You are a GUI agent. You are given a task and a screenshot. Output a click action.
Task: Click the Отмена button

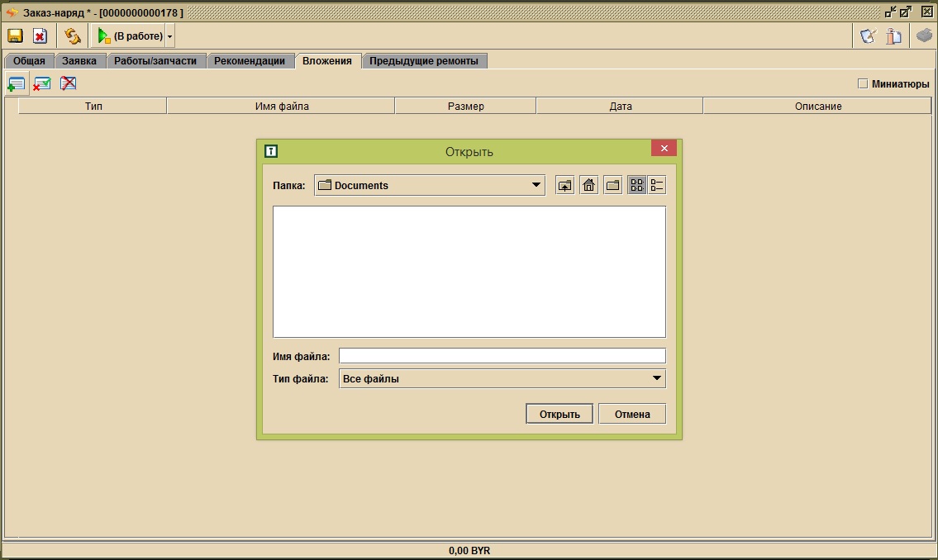pyautogui.click(x=632, y=414)
